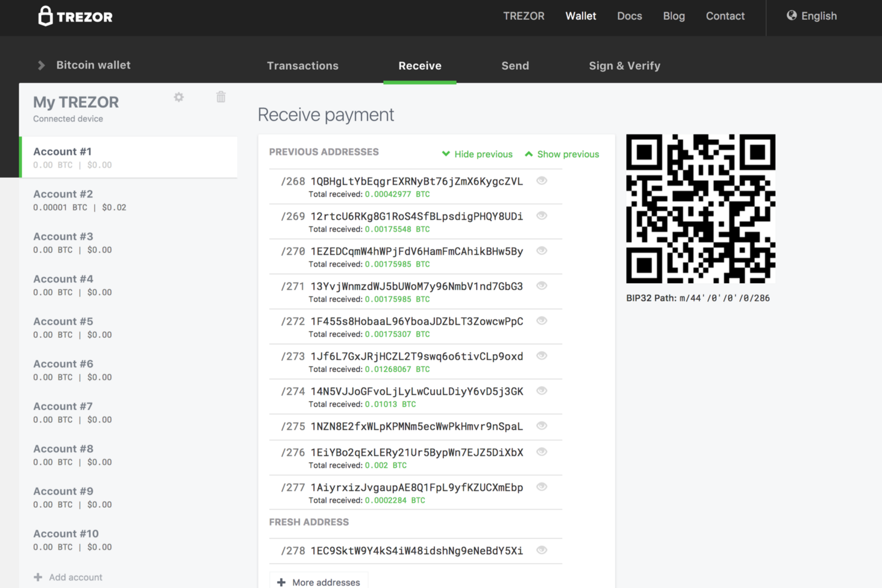Screen dimensions: 882x588
Task: Click Total received 0.00042977 BTC
Action: (x=369, y=195)
